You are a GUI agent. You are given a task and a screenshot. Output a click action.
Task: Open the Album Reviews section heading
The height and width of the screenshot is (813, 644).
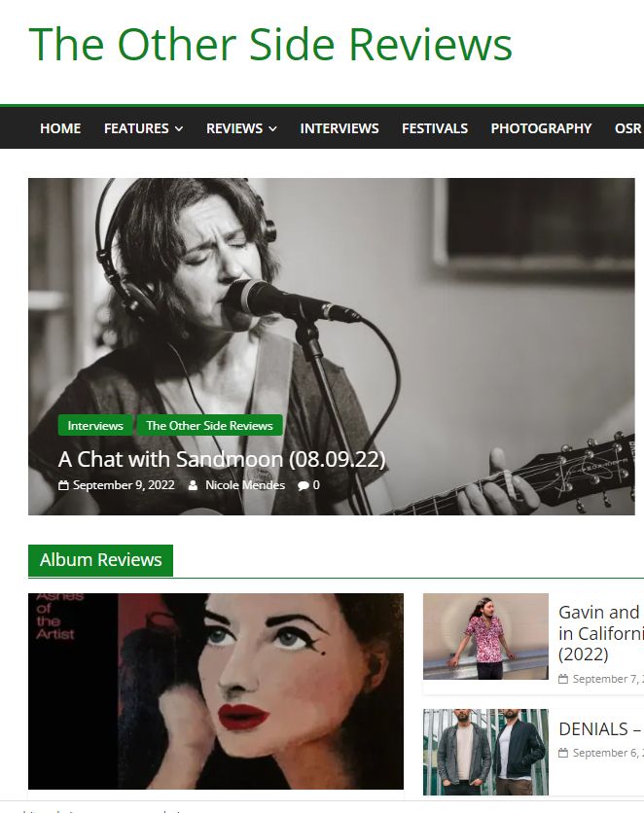coord(100,560)
